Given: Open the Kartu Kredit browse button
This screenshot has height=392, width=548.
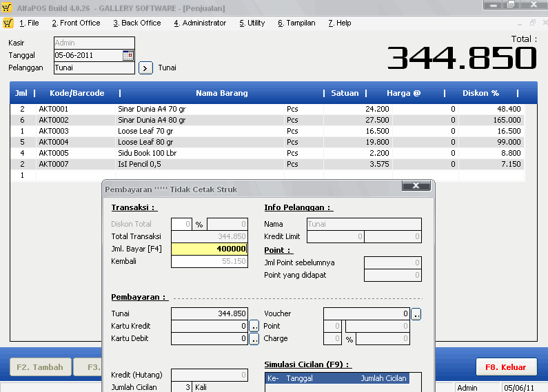Looking at the screenshot, I should tap(254, 327).
